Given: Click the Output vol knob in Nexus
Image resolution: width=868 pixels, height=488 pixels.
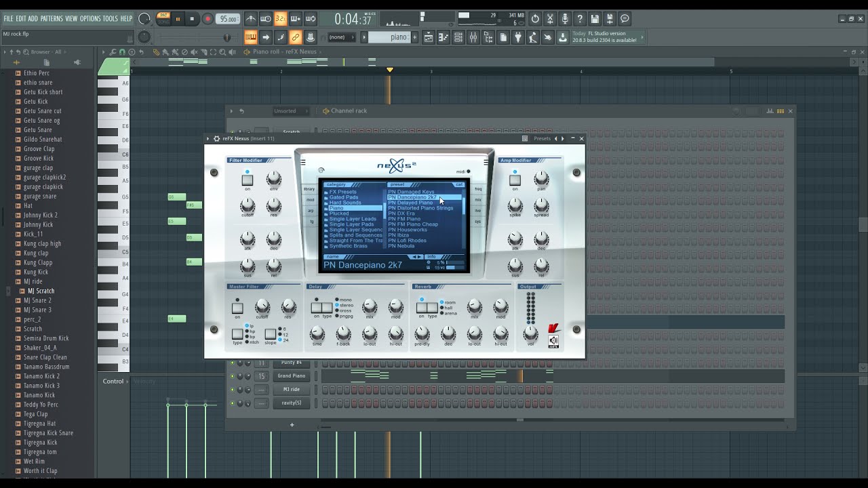Looking at the screenshot, I should [x=531, y=333].
